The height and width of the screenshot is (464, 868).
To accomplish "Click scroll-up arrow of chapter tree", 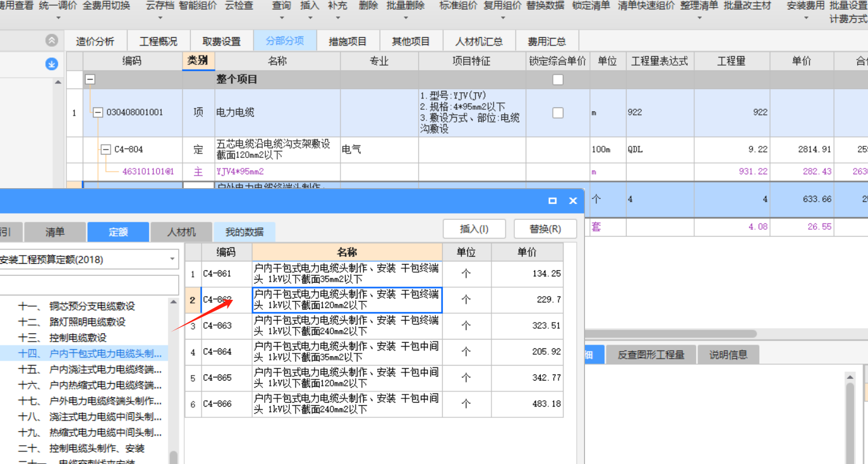I will tap(173, 303).
